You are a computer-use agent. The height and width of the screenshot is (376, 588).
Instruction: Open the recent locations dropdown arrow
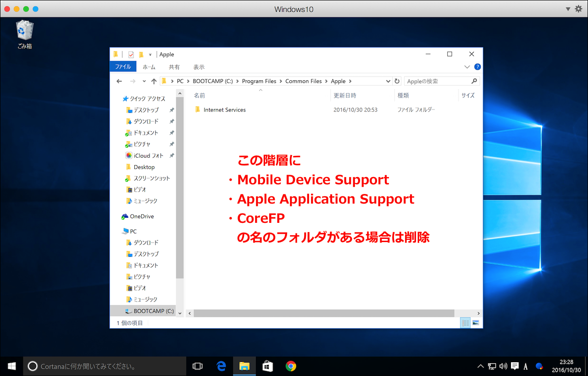(x=144, y=81)
